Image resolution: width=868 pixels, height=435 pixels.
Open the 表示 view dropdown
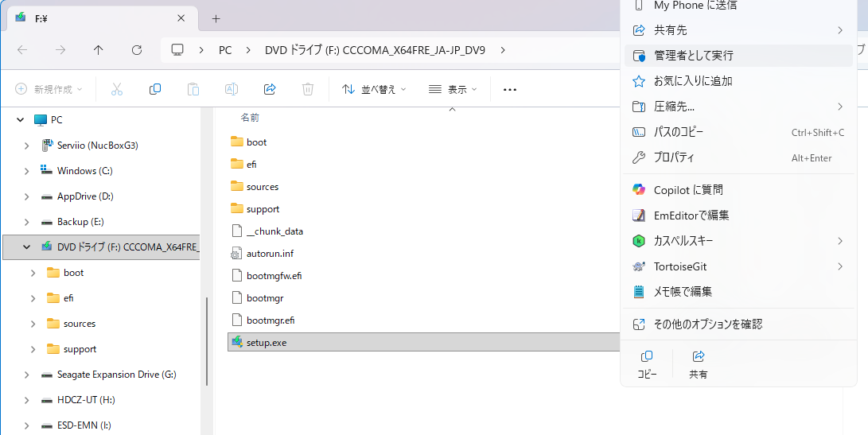pyautogui.click(x=453, y=89)
